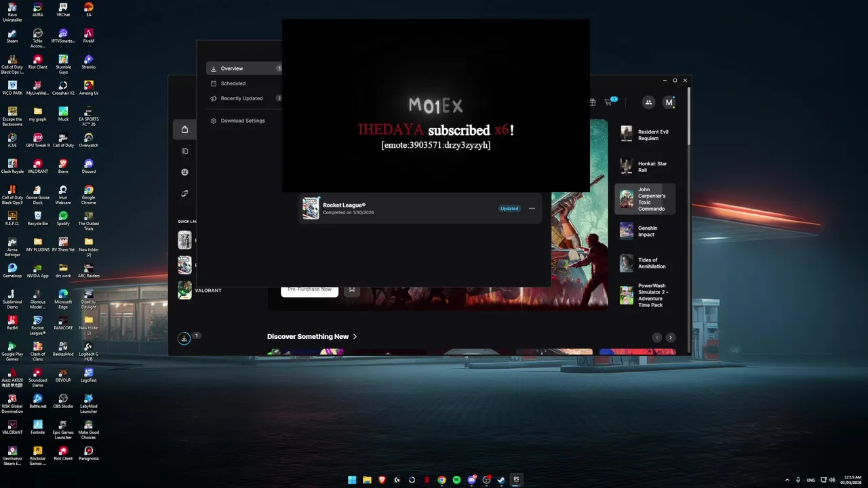Click the NVIDIA App desktop icon
Screen dimensions: 868x488
[37, 271]
